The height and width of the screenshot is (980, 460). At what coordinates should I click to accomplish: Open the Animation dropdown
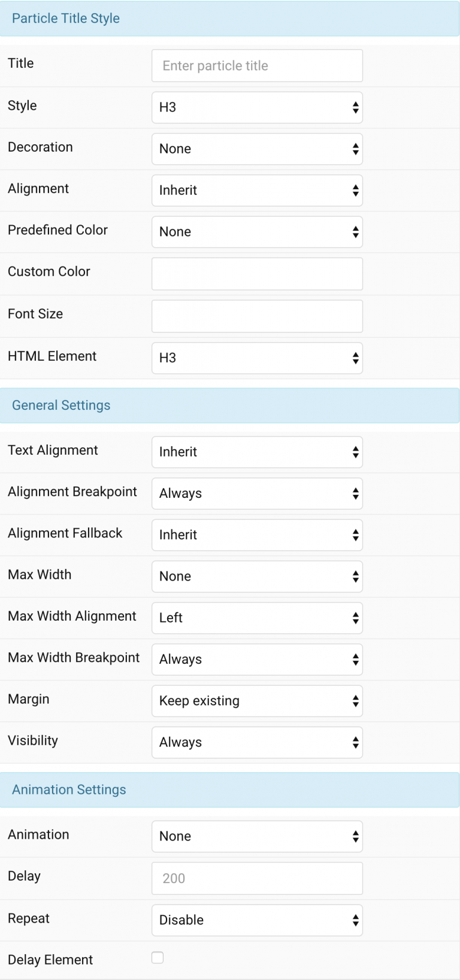click(x=257, y=836)
